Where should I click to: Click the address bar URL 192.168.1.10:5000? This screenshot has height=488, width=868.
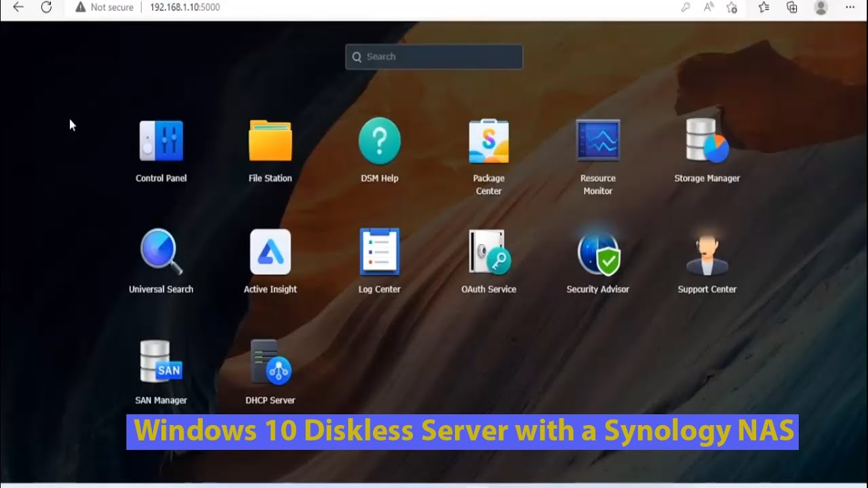(184, 7)
